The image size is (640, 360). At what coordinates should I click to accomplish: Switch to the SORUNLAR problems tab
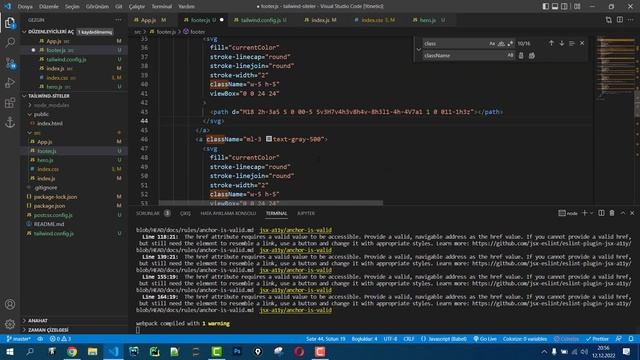click(x=148, y=213)
